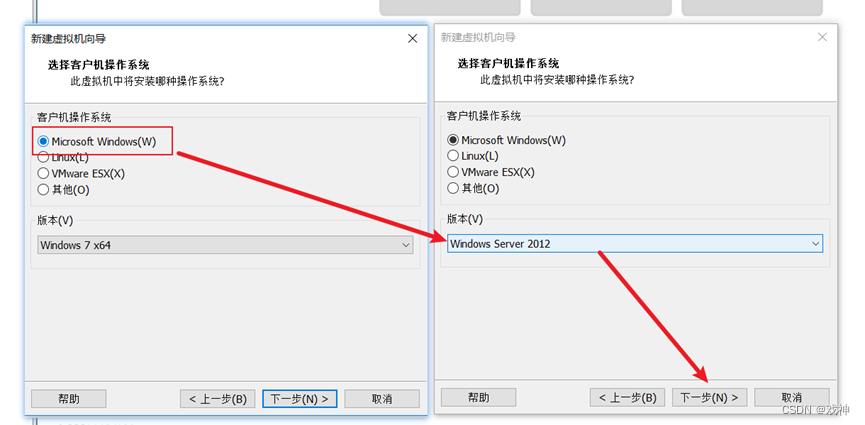Screen dimensions: 865x425
Task: Pick VMware ESX(X) in right wizard
Action: 491,172
